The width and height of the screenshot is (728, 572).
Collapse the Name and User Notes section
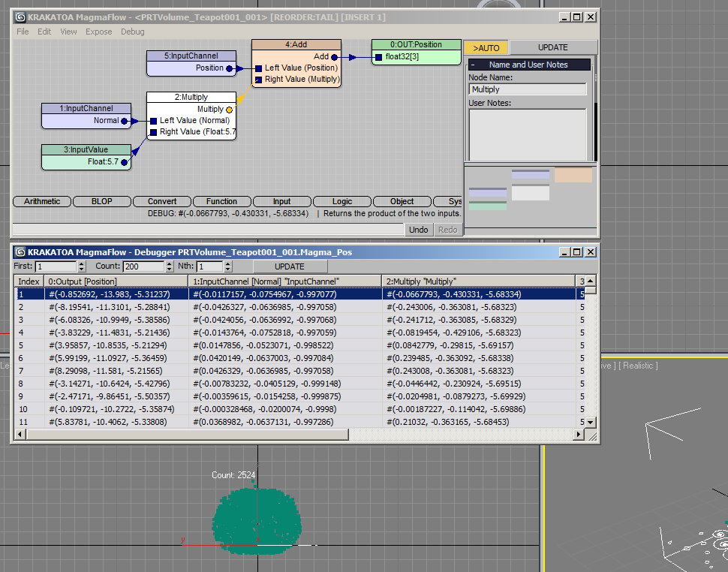pyautogui.click(x=472, y=63)
